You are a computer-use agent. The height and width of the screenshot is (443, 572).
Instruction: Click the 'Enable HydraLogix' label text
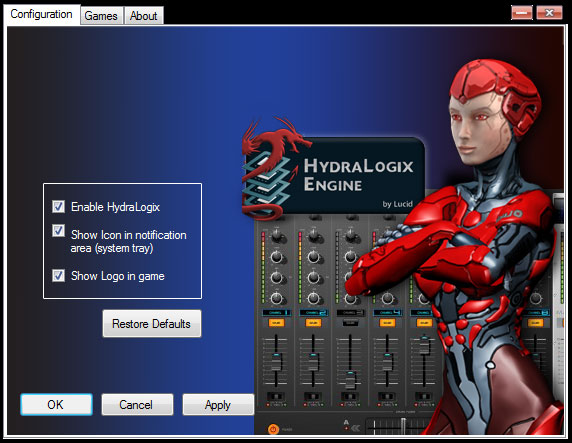click(x=115, y=207)
